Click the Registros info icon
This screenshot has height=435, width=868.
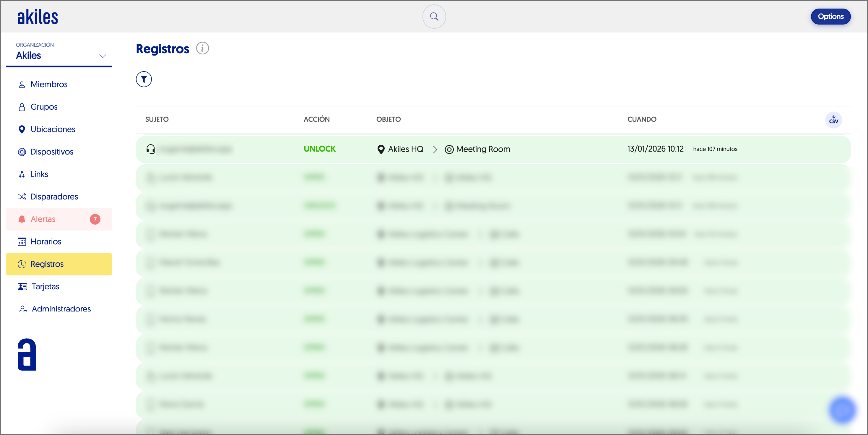coord(202,48)
